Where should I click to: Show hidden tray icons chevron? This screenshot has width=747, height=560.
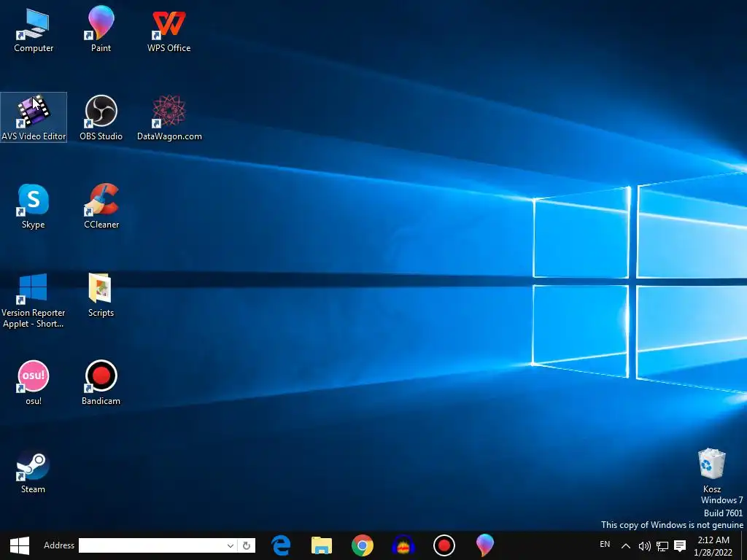click(x=626, y=546)
